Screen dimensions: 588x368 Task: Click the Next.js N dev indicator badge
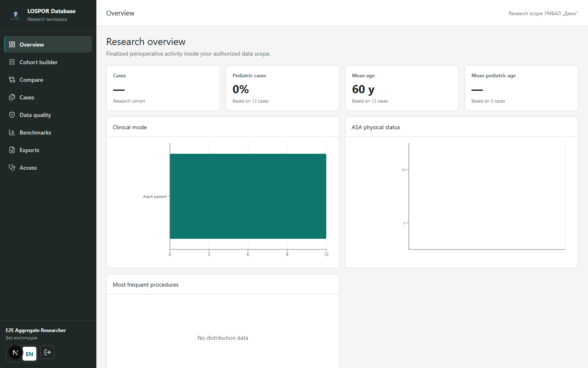pos(15,352)
